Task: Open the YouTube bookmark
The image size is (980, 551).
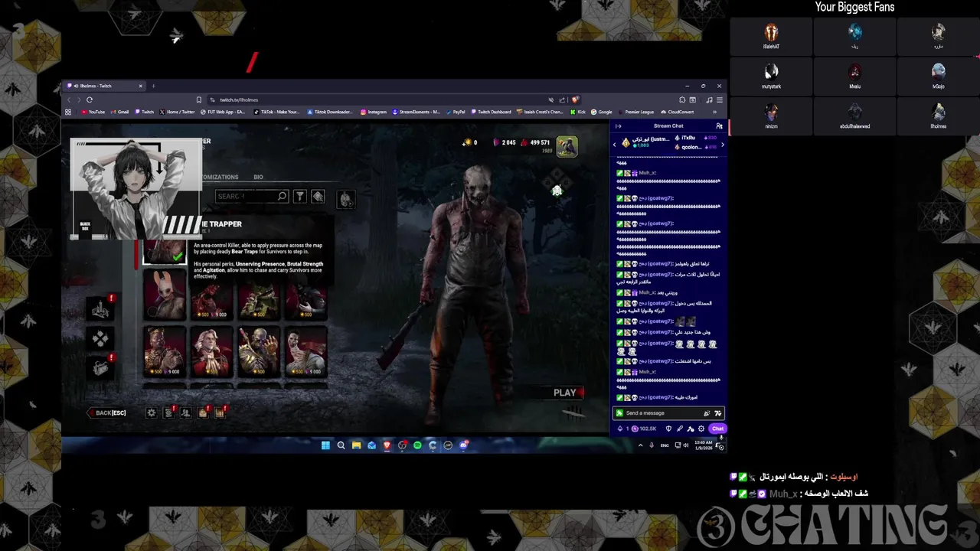Action: coord(93,112)
